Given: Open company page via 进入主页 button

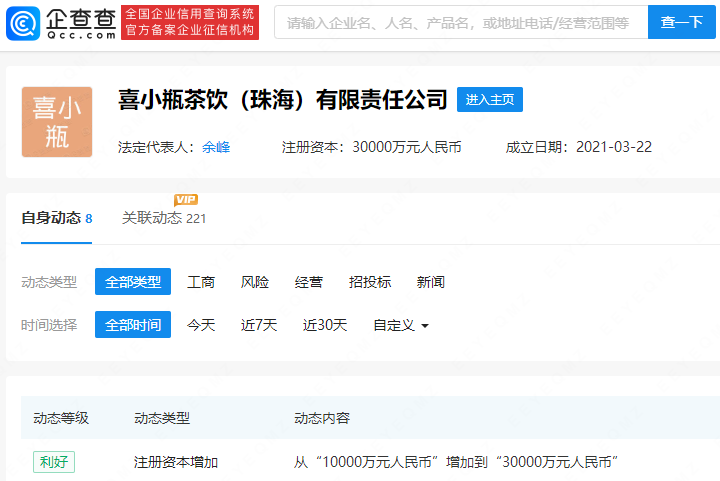Looking at the screenshot, I should [x=489, y=99].
